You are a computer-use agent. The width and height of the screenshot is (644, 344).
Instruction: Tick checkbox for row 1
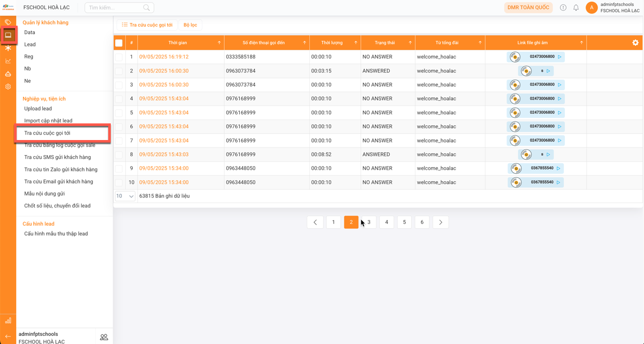click(x=119, y=57)
